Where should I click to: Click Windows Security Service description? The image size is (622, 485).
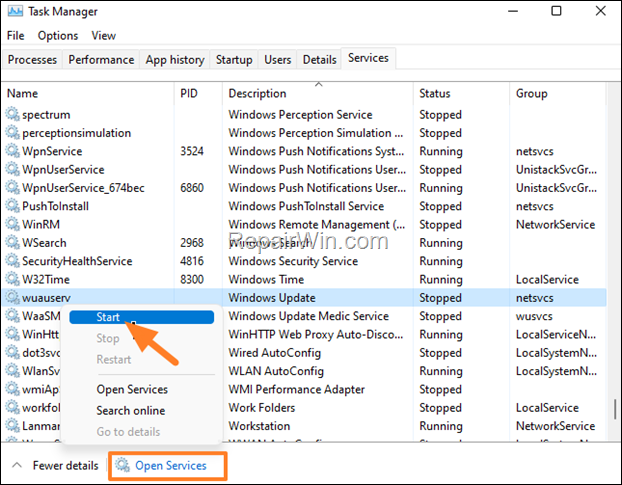click(293, 261)
